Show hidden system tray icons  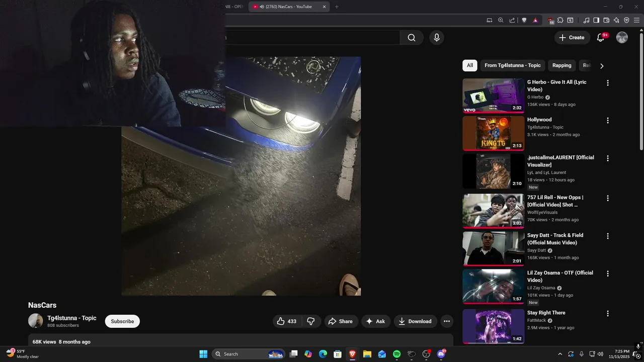pyautogui.click(x=560, y=354)
